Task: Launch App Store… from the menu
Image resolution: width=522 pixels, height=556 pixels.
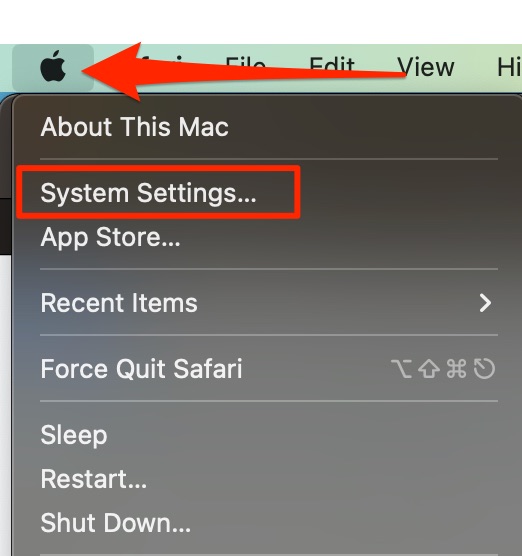Action: coord(110,238)
